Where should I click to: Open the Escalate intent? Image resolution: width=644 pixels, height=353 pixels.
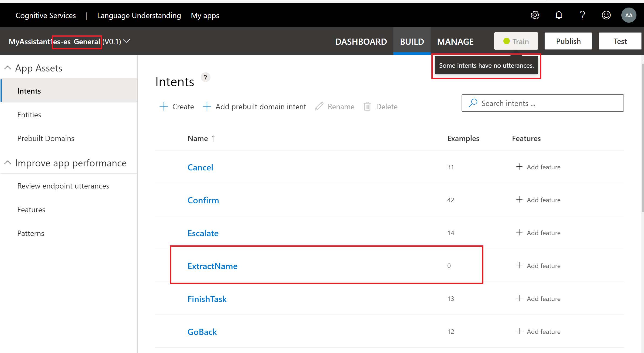(203, 233)
